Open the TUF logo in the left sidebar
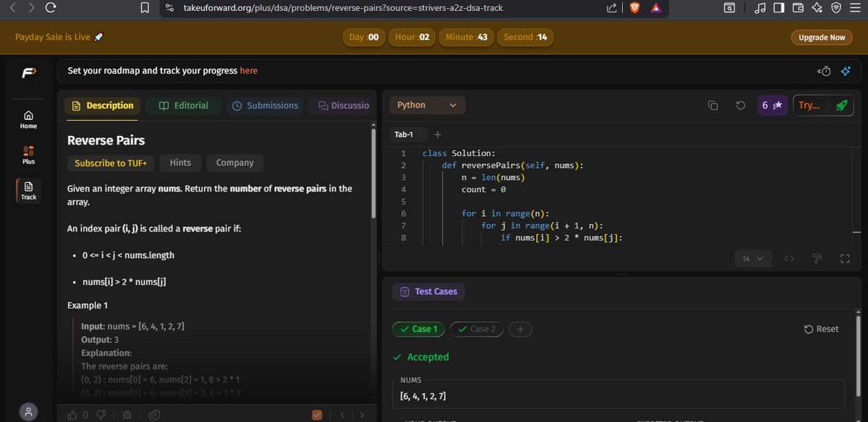This screenshot has width=868, height=422. (x=28, y=71)
